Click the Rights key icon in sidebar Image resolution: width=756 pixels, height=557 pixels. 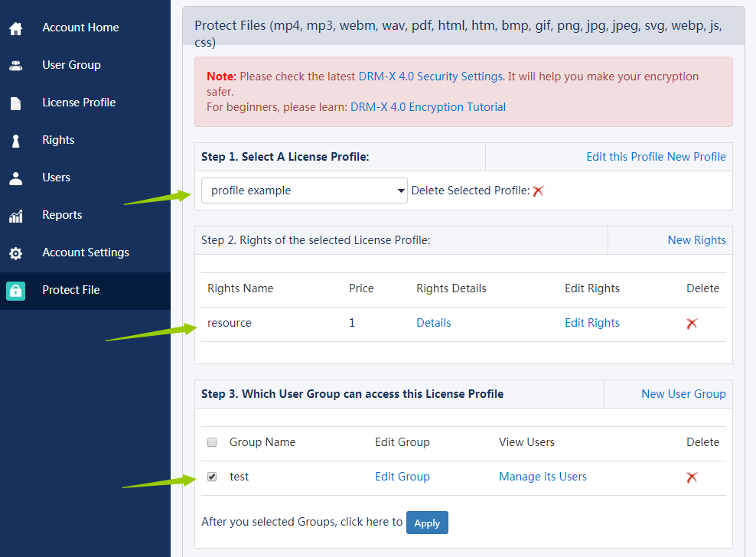16,139
